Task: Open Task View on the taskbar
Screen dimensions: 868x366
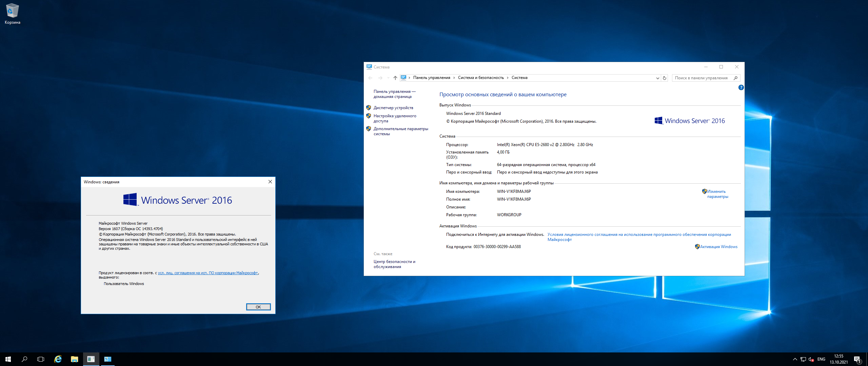Action: coord(41,359)
